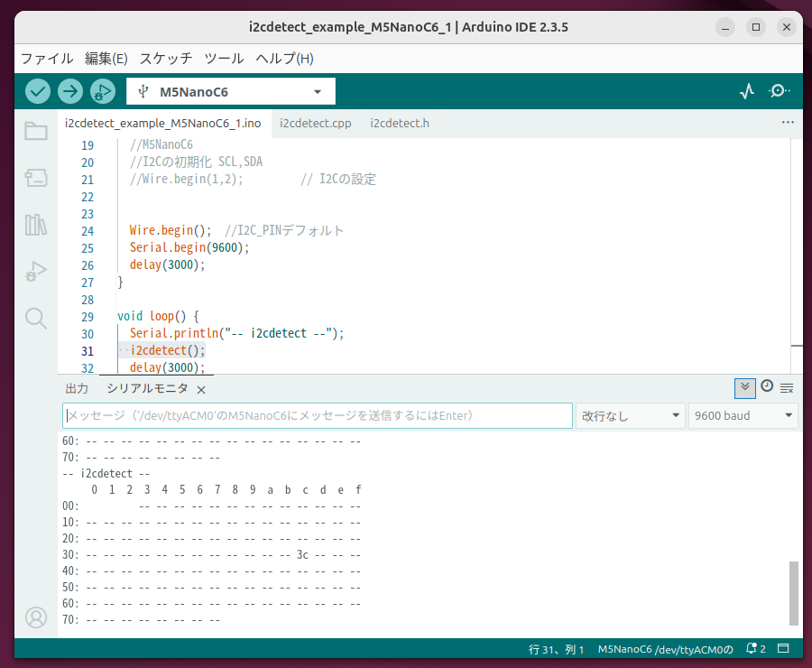Change baud rate via the 9600 baud dropdown

pyautogui.click(x=743, y=415)
